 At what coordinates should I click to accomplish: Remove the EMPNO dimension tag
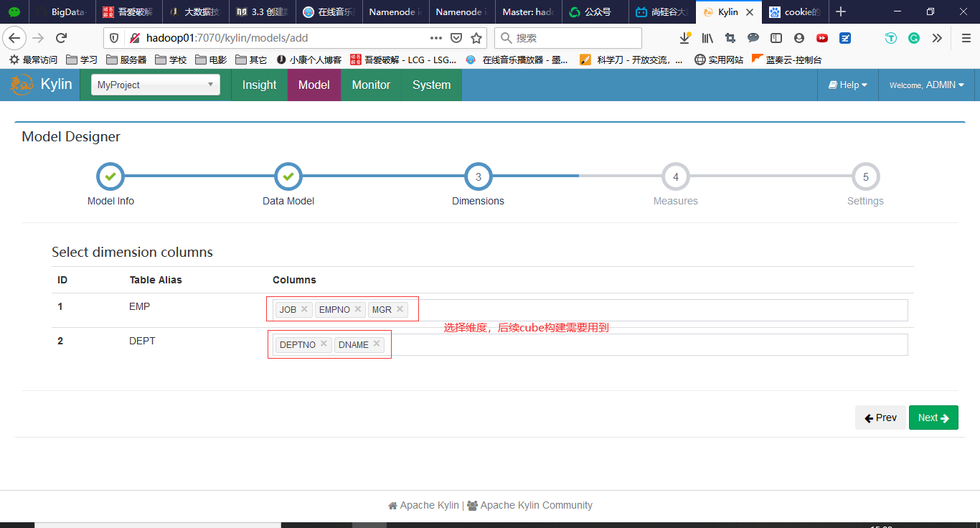click(358, 309)
